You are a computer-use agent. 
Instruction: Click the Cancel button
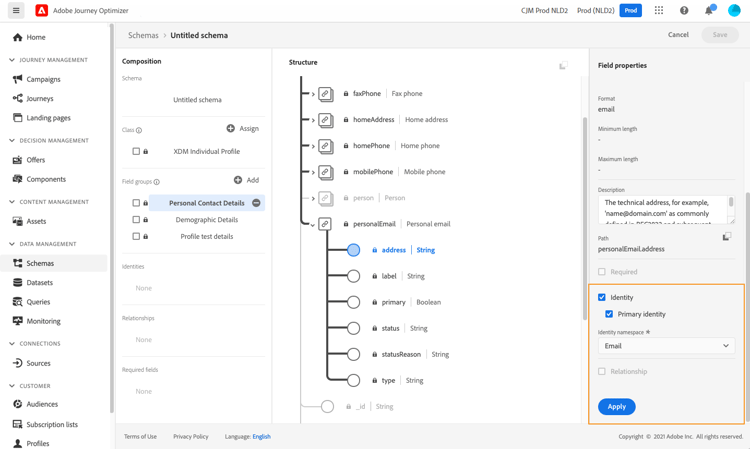tap(678, 35)
